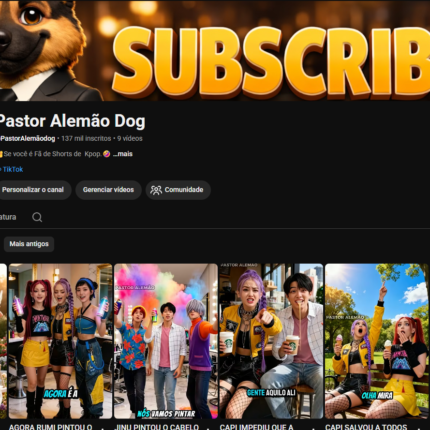430x430 pixels.
Task: Open the JINU PINTOU O CABELO thumbnail
Action: 166,341
